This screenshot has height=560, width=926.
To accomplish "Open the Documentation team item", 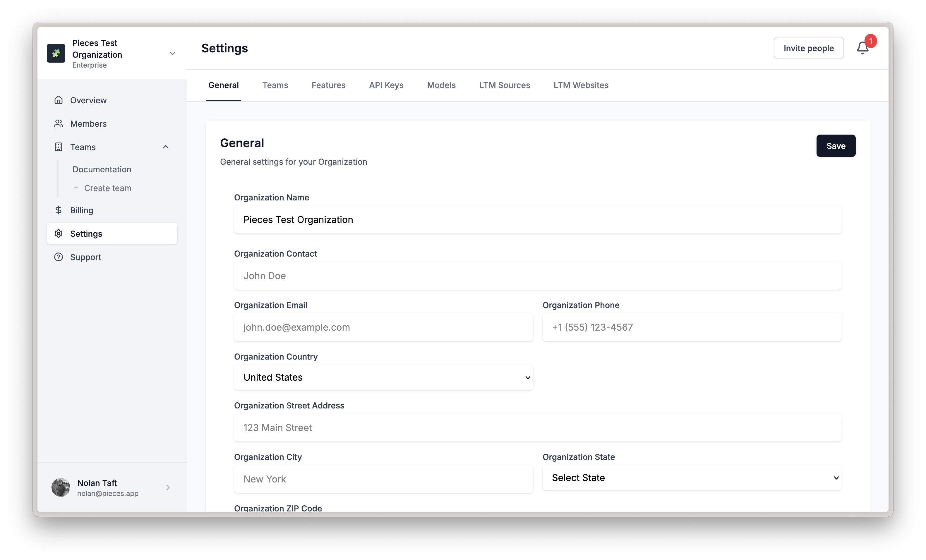I will click(102, 169).
